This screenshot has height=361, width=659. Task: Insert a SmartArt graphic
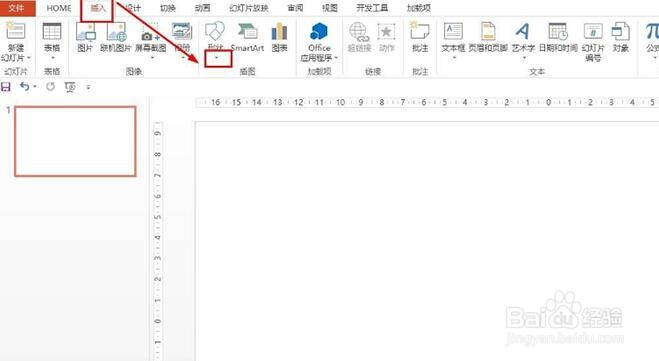[248, 37]
